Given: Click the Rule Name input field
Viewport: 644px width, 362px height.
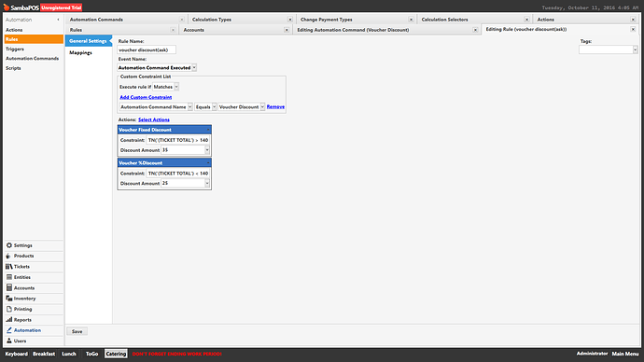Looking at the screenshot, I should coord(147,49).
